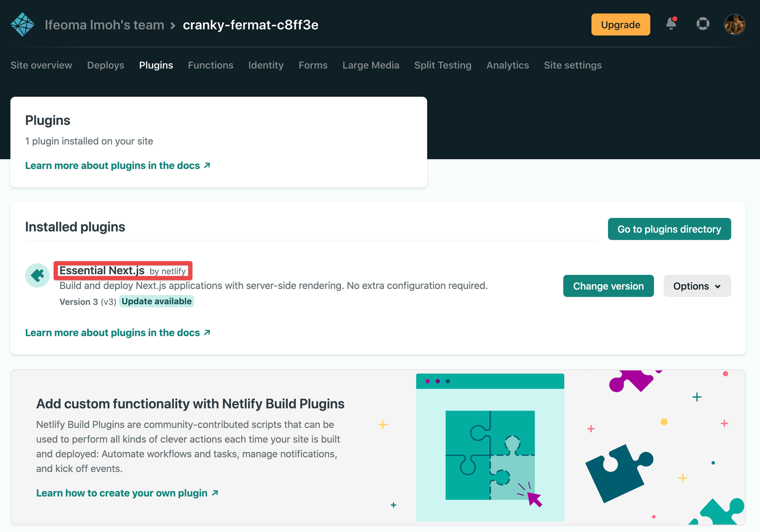Screen dimensions: 760x532
Task: Click the puzzle illustration thumbnail
Action: (x=490, y=448)
